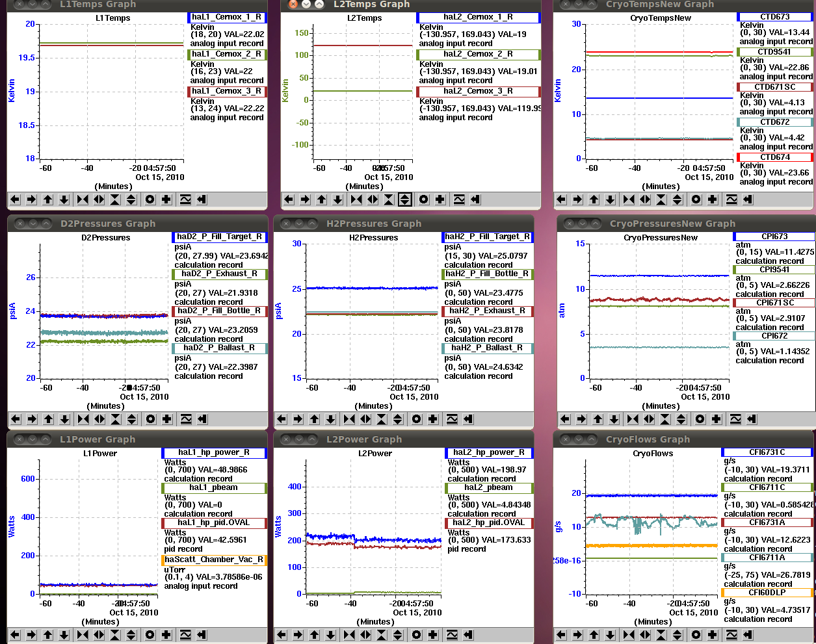
Task: Click auto-scale circle icon in CryoPressuresNew Graph
Action: tap(700, 419)
